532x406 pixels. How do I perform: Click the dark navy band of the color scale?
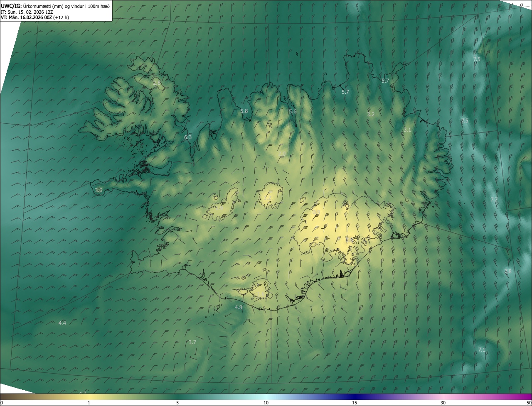pos(355,397)
